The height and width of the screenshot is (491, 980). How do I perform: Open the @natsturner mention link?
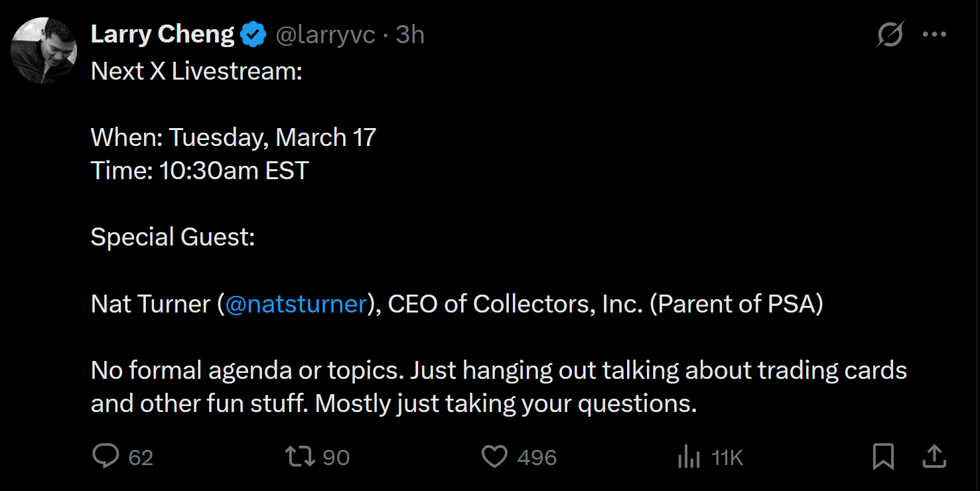(296, 304)
